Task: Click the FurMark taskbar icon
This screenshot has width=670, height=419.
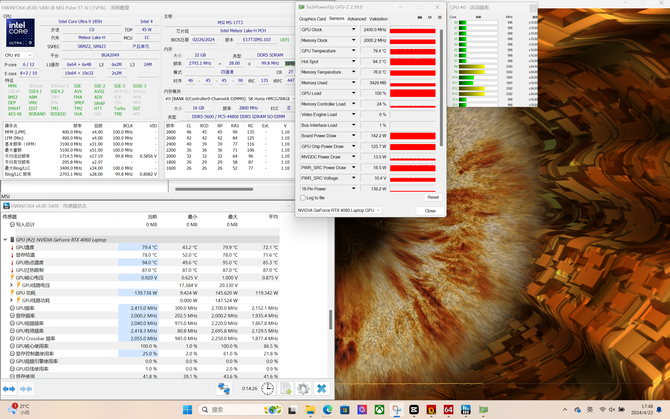Action: tap(431, 410)
